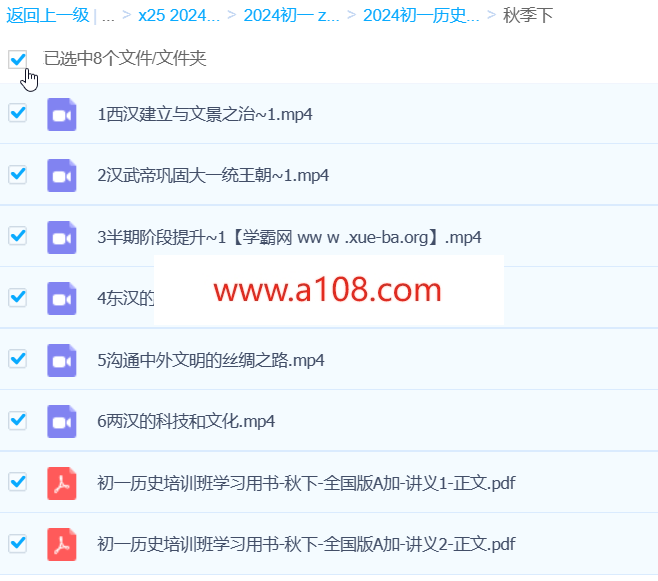This screenshot has width=658, height=581.
Task: Click video icon for 4东汉 file row
Action: tap(62, 298)
